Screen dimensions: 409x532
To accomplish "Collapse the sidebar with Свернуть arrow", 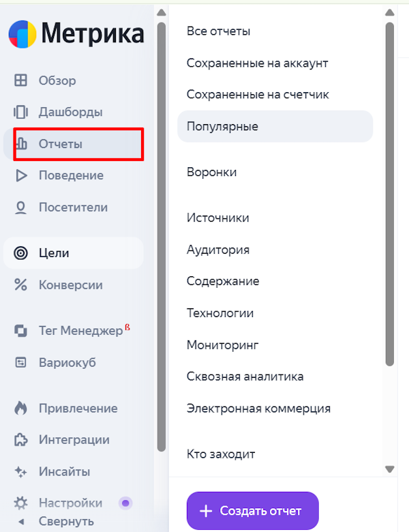I will [x=21, y=522].
